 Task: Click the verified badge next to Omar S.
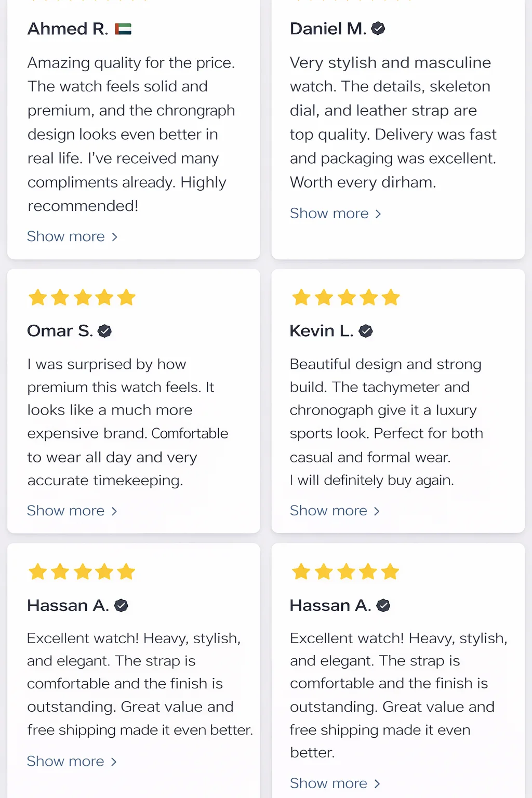tap(104, 331)
